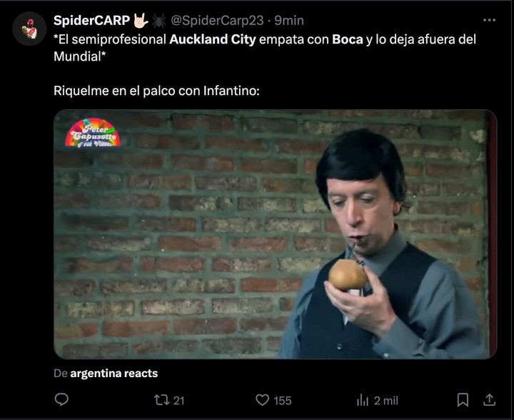Click the like count 155
514x420 pixels.
tap(283, 401)
